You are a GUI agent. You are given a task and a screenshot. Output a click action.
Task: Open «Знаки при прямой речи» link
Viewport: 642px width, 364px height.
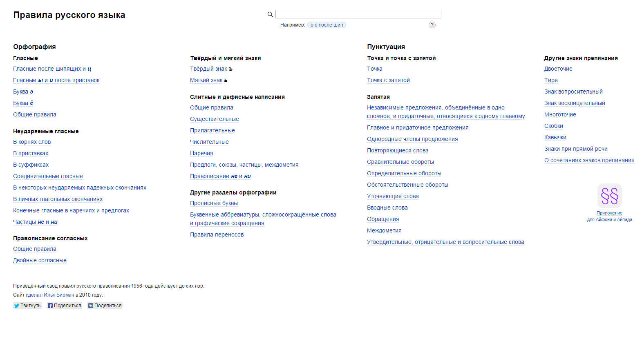(575, 149)
